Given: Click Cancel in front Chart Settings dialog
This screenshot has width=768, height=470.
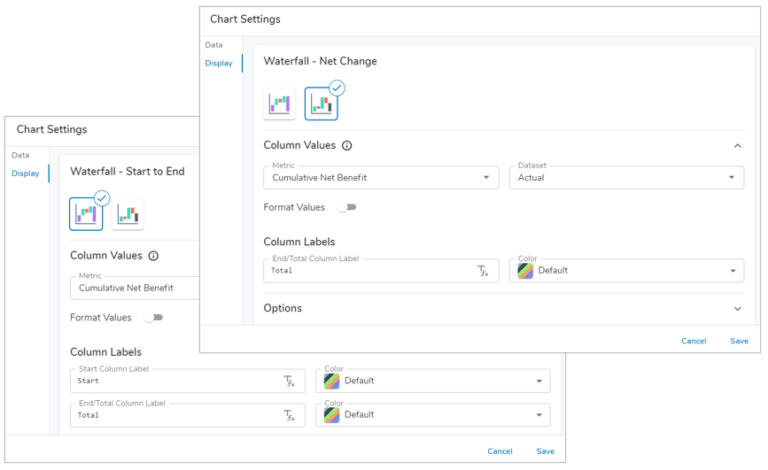Looking at the screenshot, I should coord(694,341).
